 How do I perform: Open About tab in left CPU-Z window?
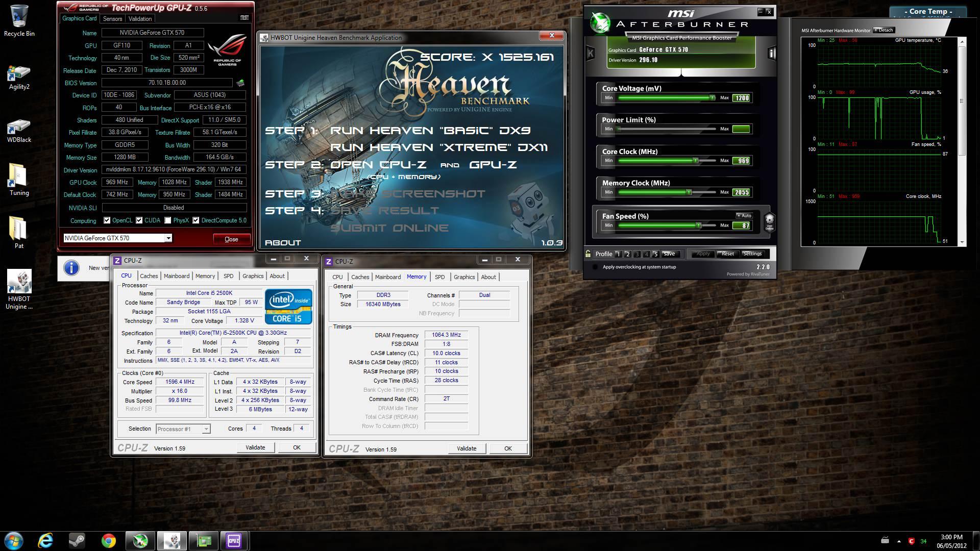point(277,276)
